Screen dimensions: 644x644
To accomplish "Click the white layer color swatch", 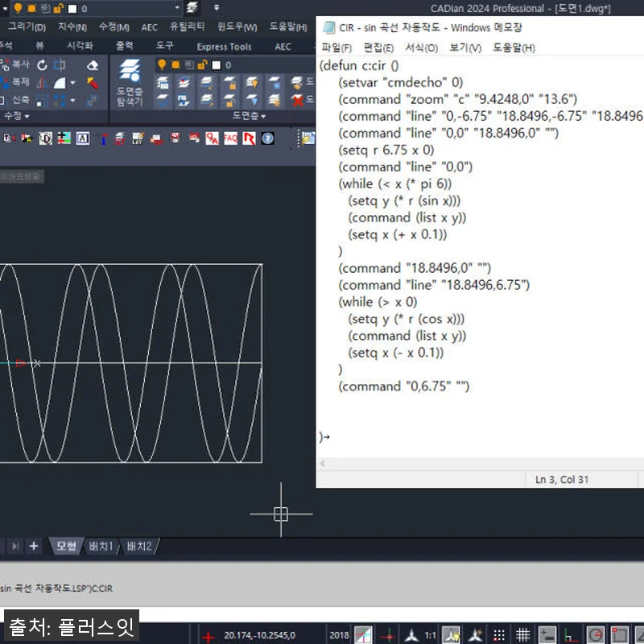I will pyautogui.click(x=72, y=9).
